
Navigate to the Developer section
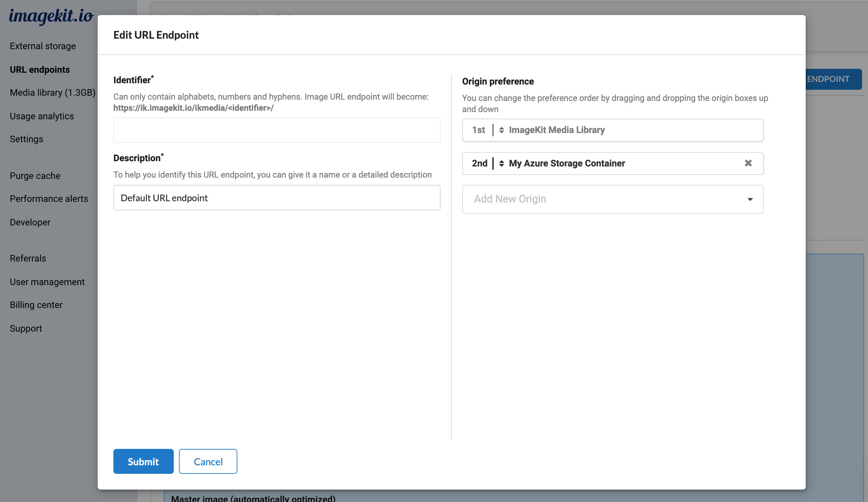pos(30,222)
